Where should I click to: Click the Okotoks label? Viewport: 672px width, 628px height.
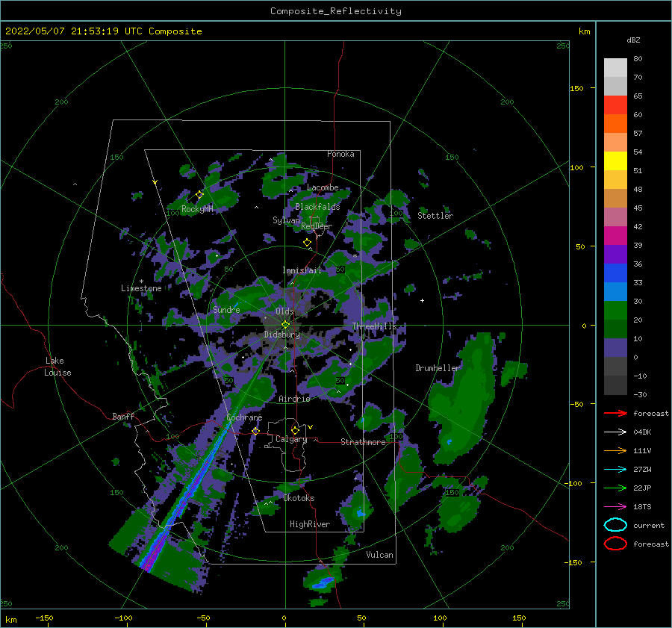(299, 497)
